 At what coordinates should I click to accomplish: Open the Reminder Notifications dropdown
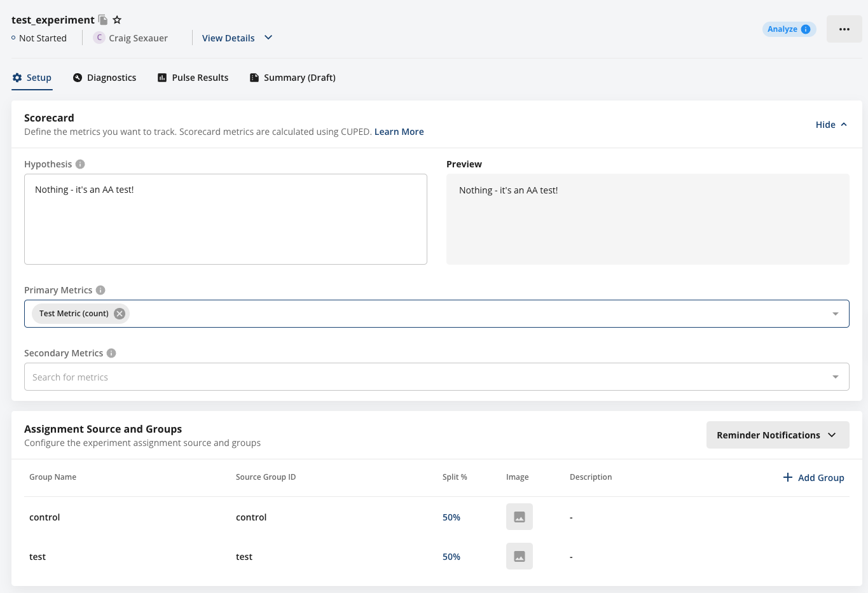(777, 435)
